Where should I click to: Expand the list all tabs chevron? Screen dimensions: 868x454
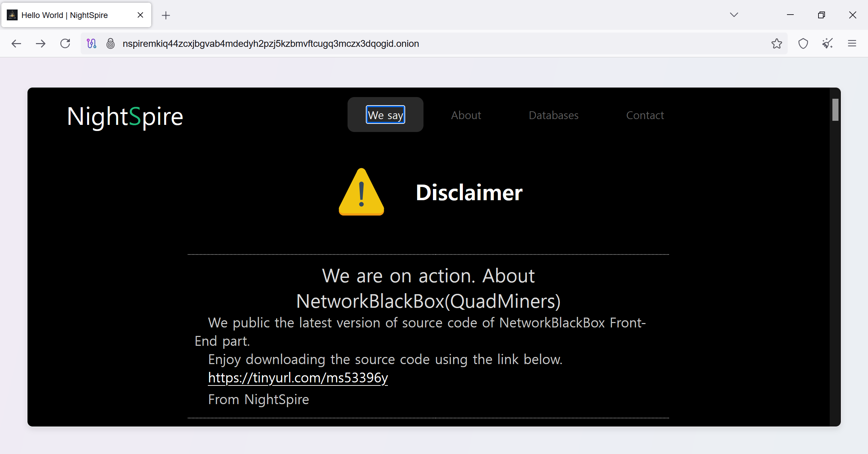coord(734,15)
